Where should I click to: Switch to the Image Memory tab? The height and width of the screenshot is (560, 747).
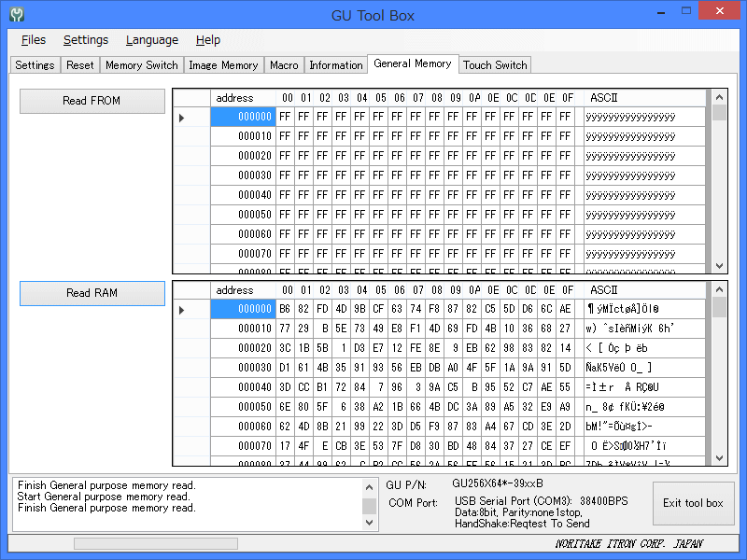(223, 65)
